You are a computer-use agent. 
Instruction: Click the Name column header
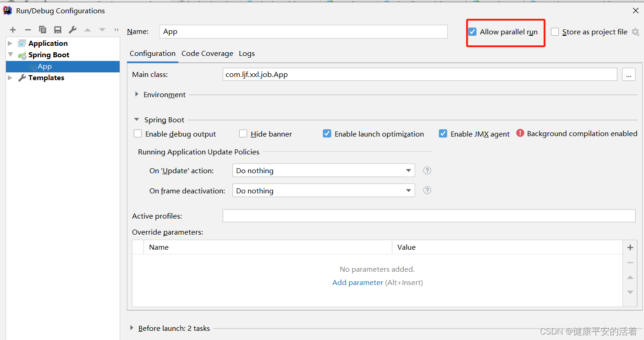pyautogui.click(x=268, y=247)
